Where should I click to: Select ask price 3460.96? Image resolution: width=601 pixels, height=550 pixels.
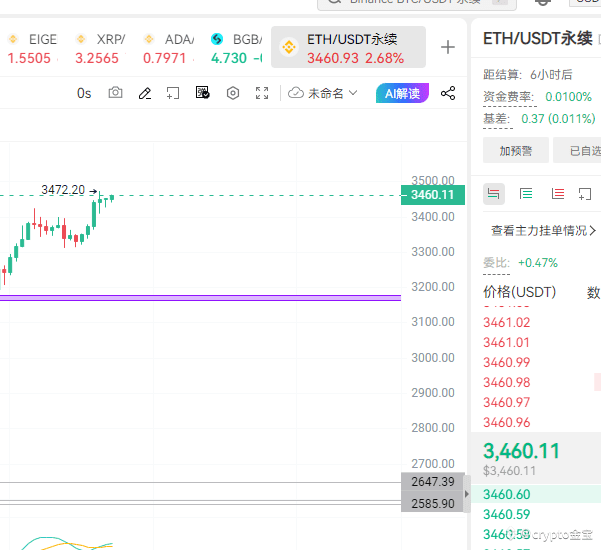(x=506, y=422)
